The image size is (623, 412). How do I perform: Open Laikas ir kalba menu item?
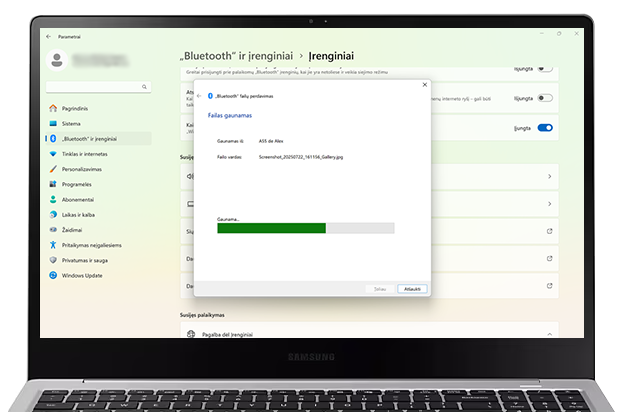(79, 214)
